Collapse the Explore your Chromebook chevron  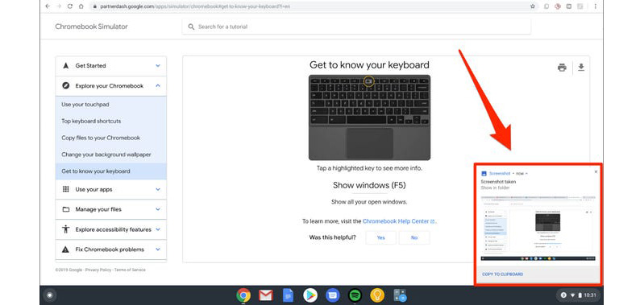158,85
